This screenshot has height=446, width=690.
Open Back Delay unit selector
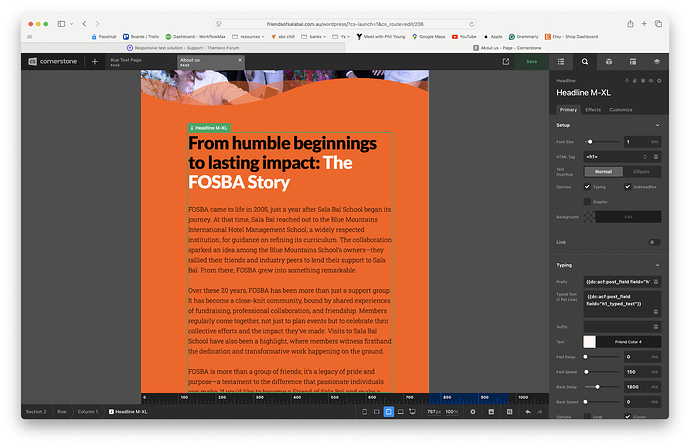(x=654, y=387)
